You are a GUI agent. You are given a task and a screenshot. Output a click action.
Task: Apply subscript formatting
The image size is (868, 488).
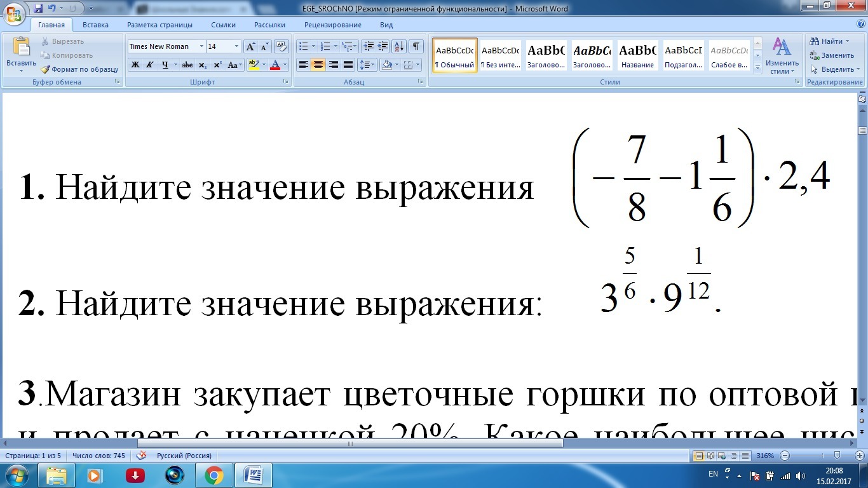(x=202, y=65)
